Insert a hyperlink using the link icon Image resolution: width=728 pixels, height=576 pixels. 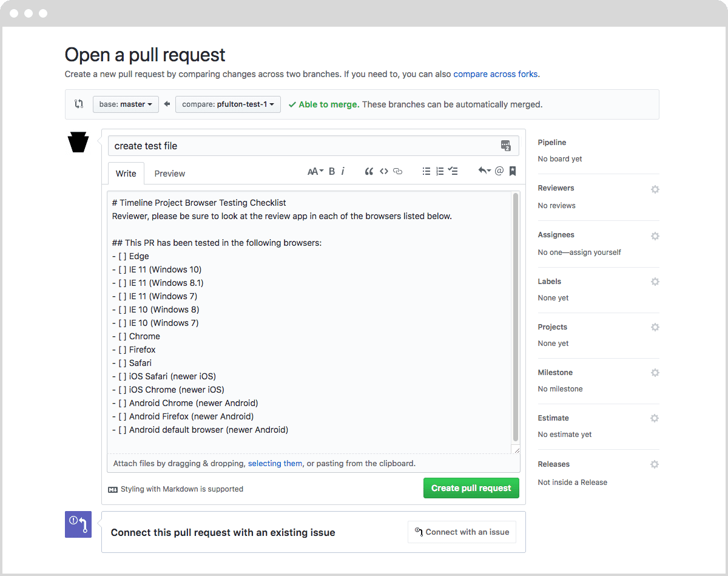[397, 171]
